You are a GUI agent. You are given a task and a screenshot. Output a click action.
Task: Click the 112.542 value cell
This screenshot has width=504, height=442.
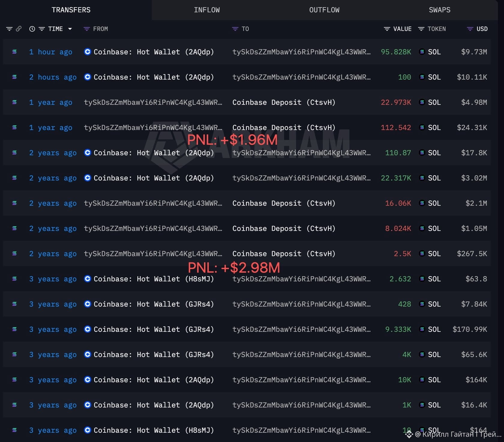(396, 128)
